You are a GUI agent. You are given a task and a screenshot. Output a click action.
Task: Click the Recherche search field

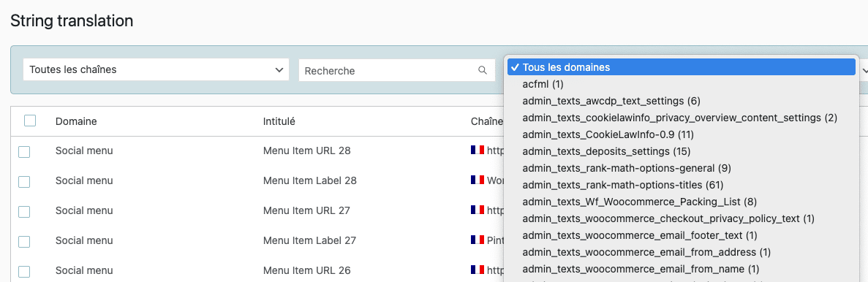(396, 70)
